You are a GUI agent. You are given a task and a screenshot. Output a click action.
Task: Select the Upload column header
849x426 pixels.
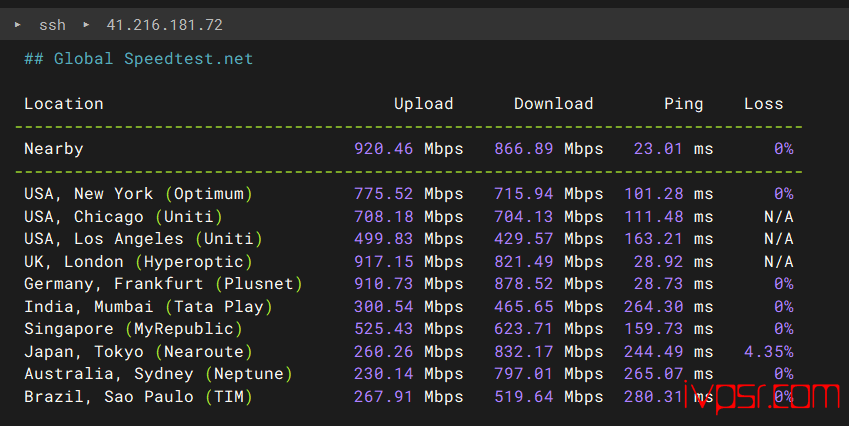tap(423, 104)
